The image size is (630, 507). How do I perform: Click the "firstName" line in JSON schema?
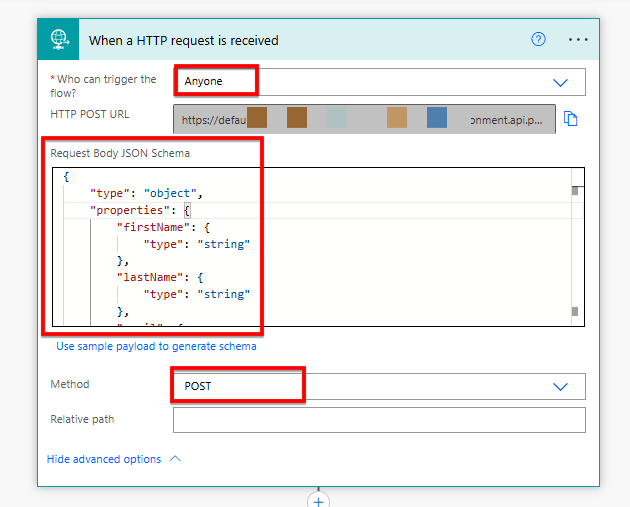pyautogui.click(x=163, y=227)
